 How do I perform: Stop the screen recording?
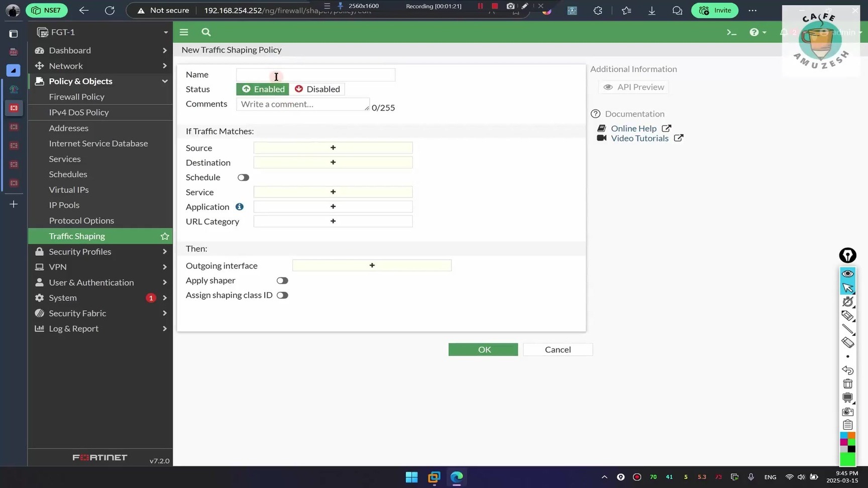click(495, 6)
